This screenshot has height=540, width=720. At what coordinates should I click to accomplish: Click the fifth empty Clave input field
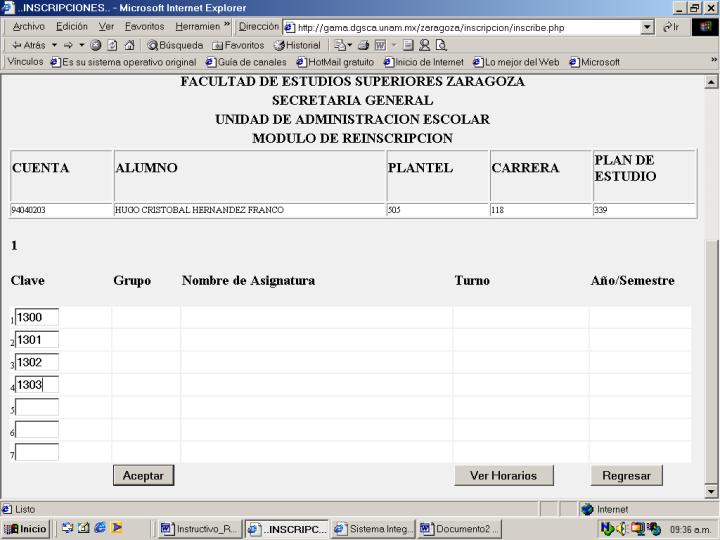coord(36,407)
